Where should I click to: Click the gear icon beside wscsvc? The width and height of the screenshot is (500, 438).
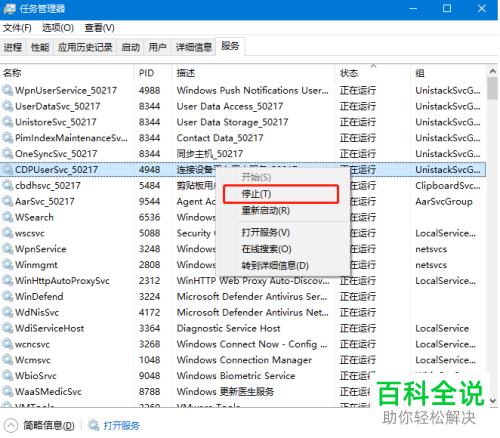[x=7, y=233]
